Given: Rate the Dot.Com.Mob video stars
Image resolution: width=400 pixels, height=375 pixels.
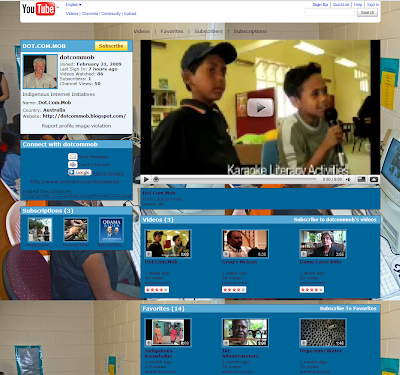Looking at the screenshot, I should [x=157, y=290].
